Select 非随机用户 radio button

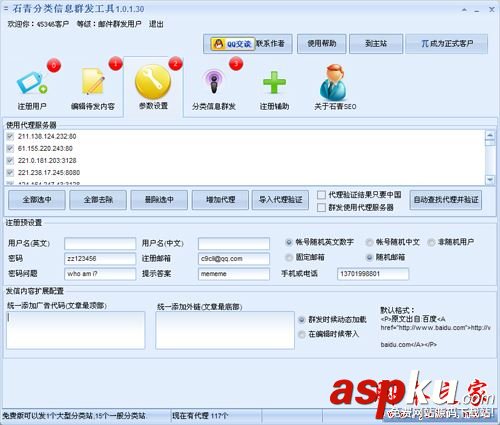point(431,242)
